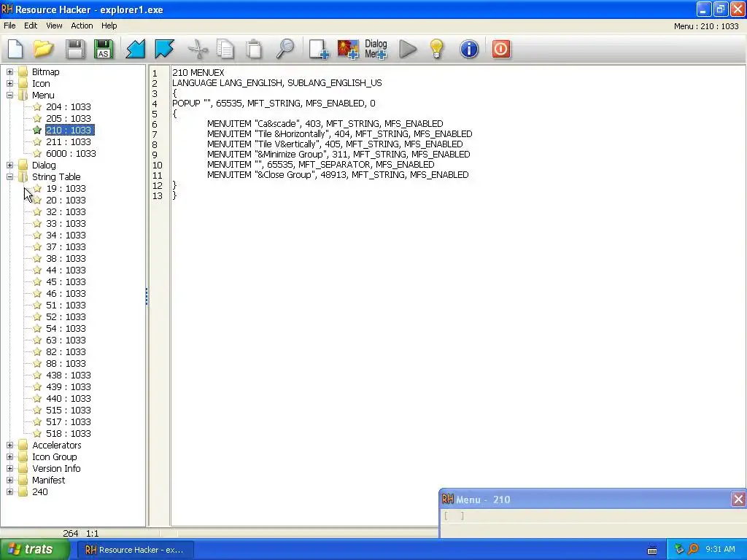Close the Menu - 210 preview window
The width and height of the screenshot is (747, 560).
(x=738, y=499)
